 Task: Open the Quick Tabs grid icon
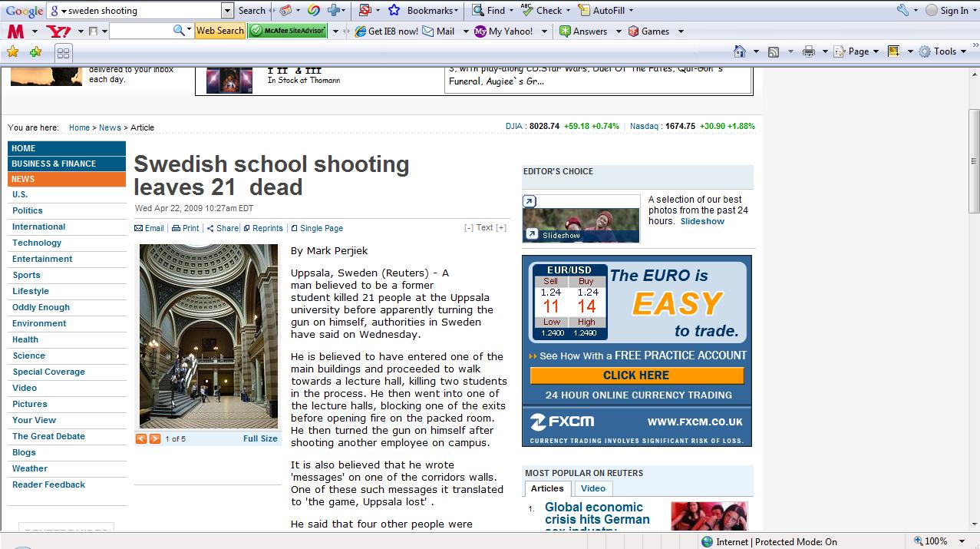pyautogui.click(x=64, y=52)
